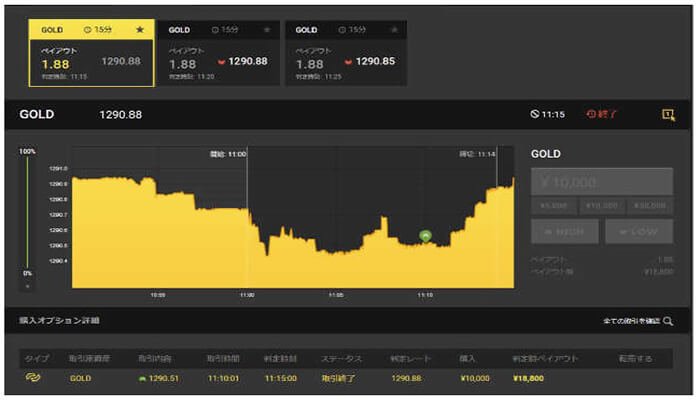Select the GOLD card showing rate 1290.85

345,53
